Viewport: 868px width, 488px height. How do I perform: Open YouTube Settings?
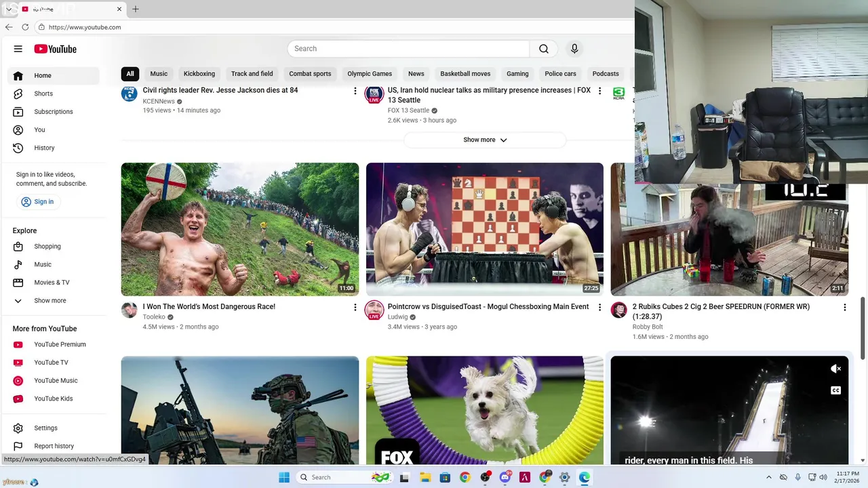pyautogui.click(x=54, y=428)
